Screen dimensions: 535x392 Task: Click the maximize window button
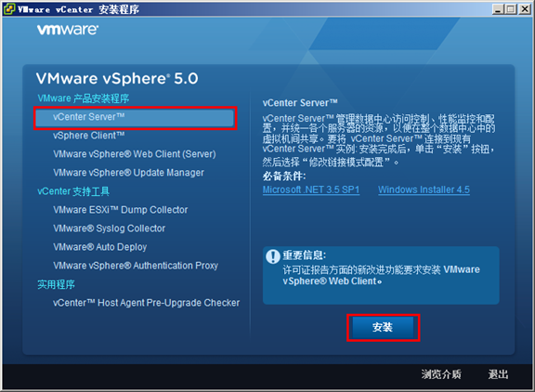(x=511, y=9)
